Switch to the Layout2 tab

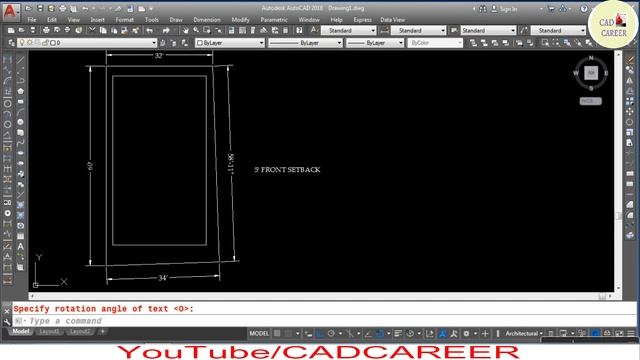click(x=80, y=331)
